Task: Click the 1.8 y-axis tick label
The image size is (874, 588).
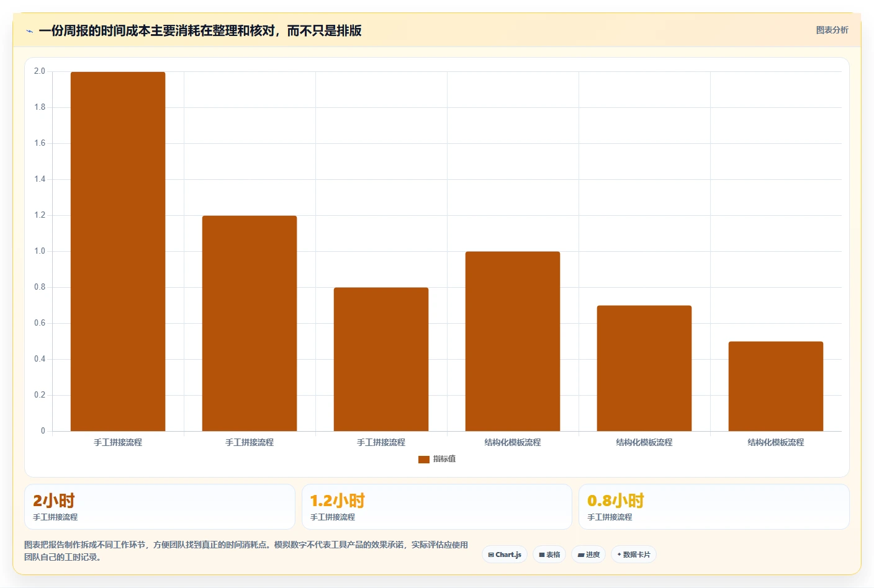Action: coord(40,107)
